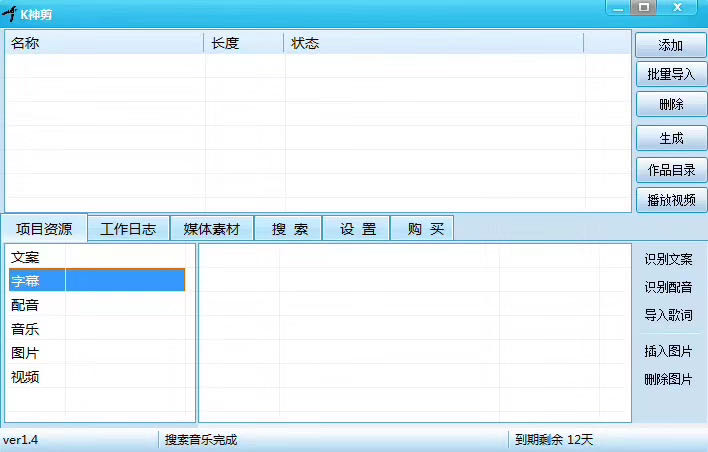The height and width of the screenshot is (452, 708).
Task: Click the K神剪 scissors app icon
Action: (x=9, y=13)
